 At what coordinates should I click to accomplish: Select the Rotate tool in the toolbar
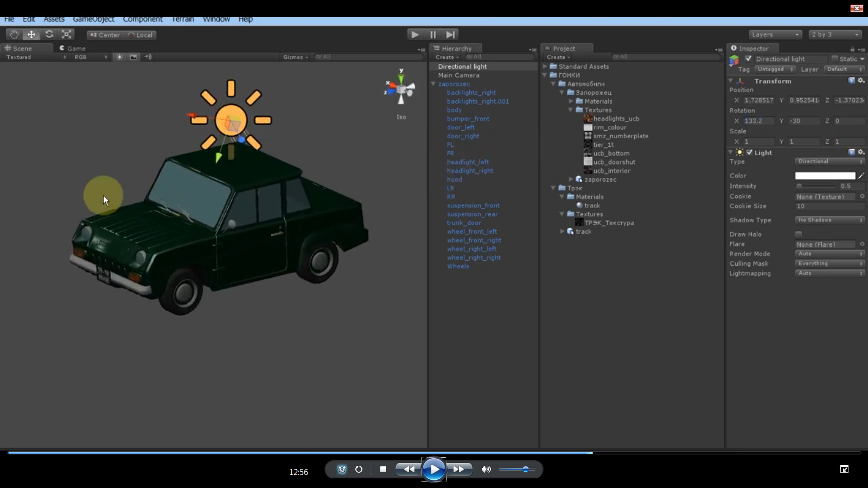point(49,34)
